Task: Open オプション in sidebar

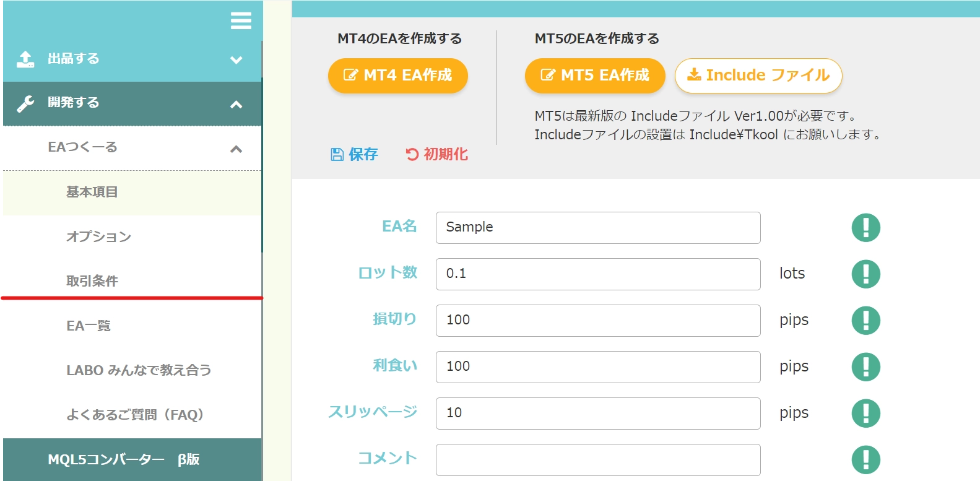Action: (132, 237)
